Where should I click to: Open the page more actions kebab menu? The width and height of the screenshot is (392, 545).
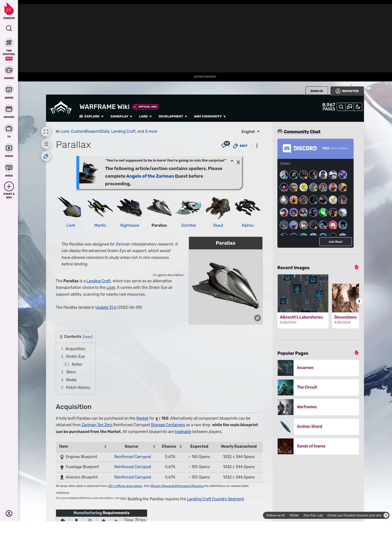coord(257,146)
